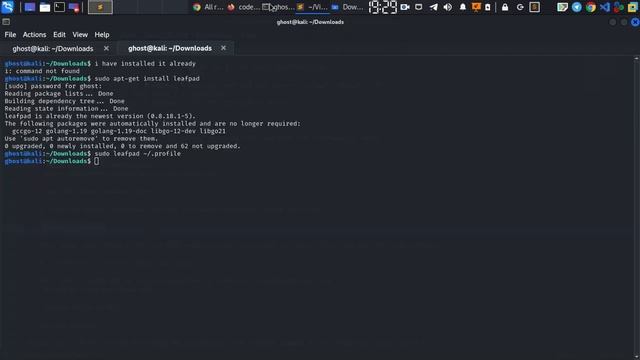
Task: Click 'sudo leafpad ~/.profile' command text
Action: [x=138, y=153]
